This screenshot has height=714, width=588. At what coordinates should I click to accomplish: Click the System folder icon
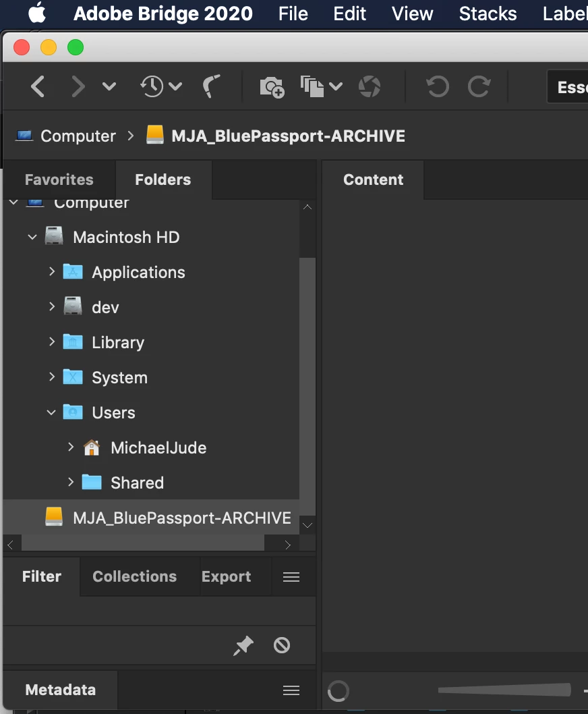[73, 377]
